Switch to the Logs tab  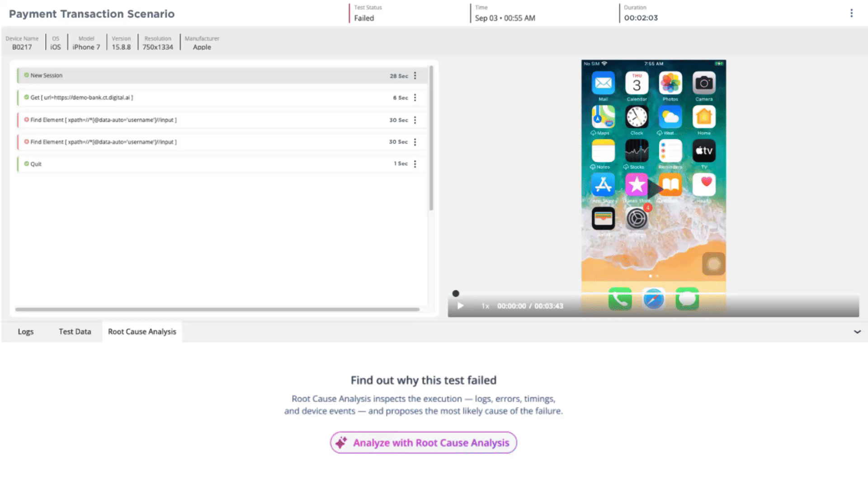click(26, 332)
